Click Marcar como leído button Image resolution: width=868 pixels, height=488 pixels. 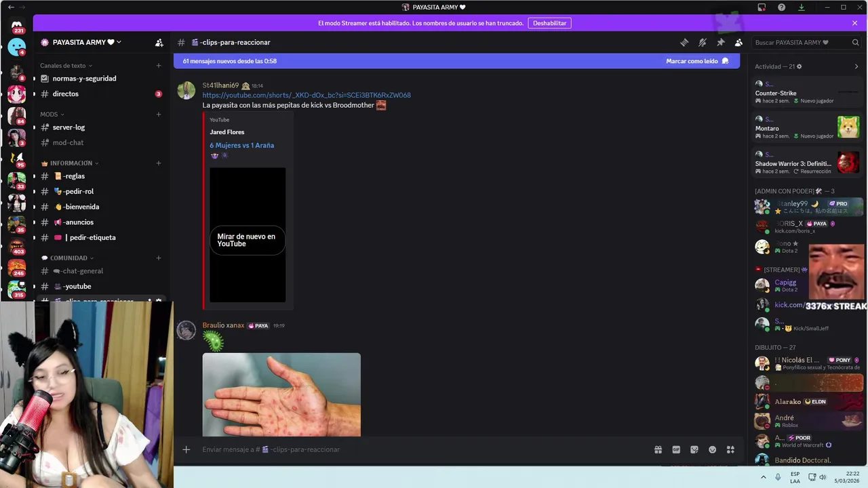point(697,61)
